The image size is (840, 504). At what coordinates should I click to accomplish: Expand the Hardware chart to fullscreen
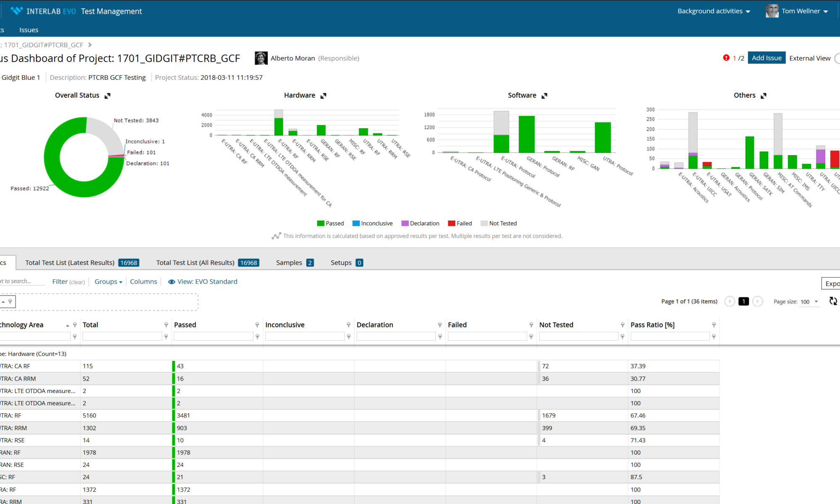click(x=323, y=96)
